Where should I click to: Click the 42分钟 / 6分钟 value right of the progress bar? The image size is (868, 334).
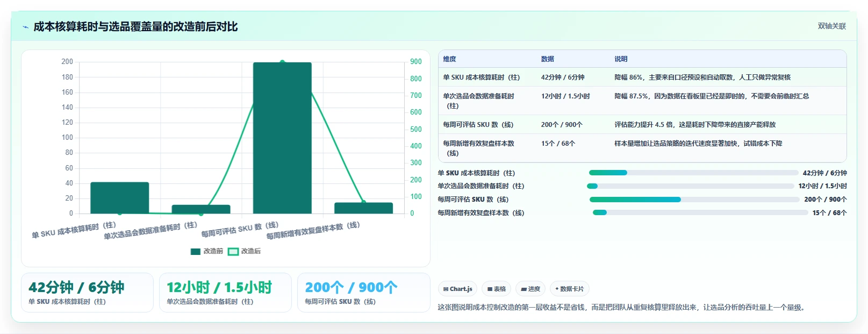pyautogui.click(x=824, y=173)
